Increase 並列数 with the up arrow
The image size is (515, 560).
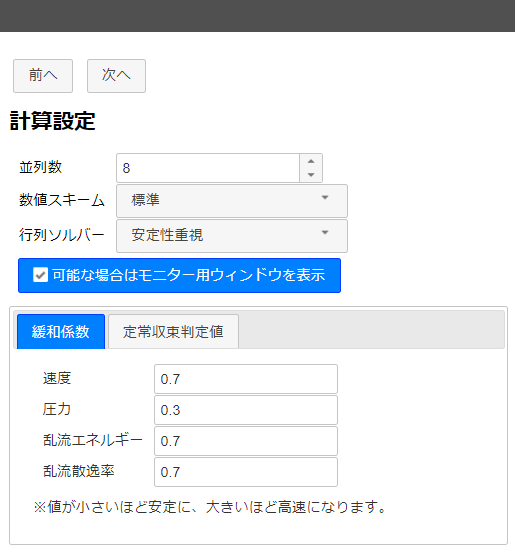(311, 161)
